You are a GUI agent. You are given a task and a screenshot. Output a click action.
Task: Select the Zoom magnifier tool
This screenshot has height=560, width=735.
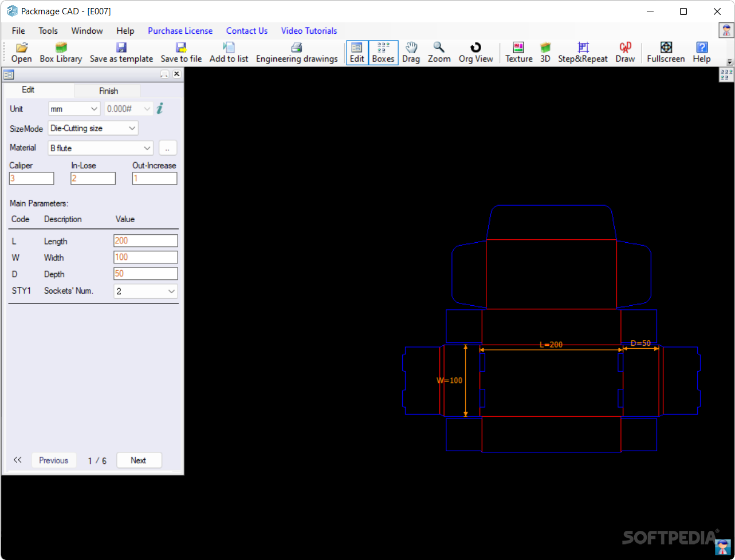point(439,53)
